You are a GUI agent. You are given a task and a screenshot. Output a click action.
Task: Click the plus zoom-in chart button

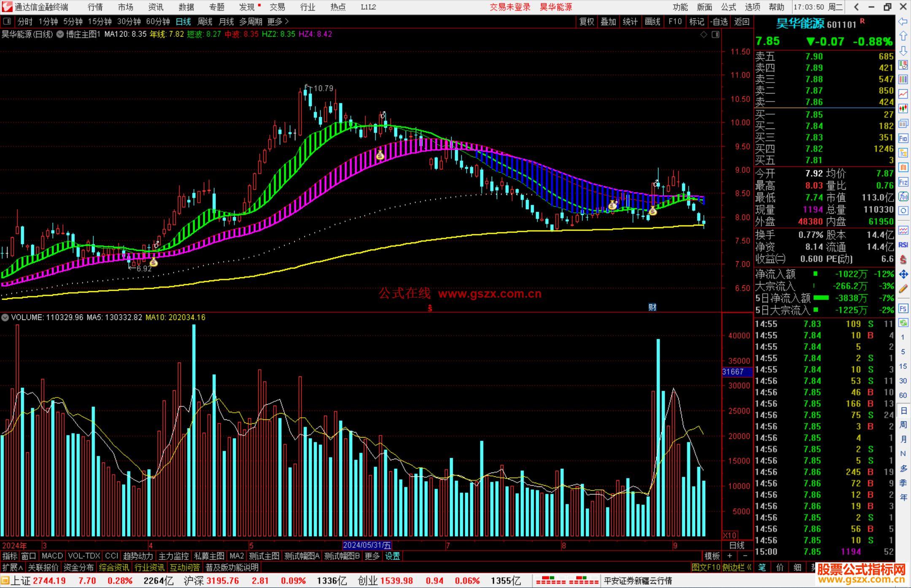tap(730, 556)
